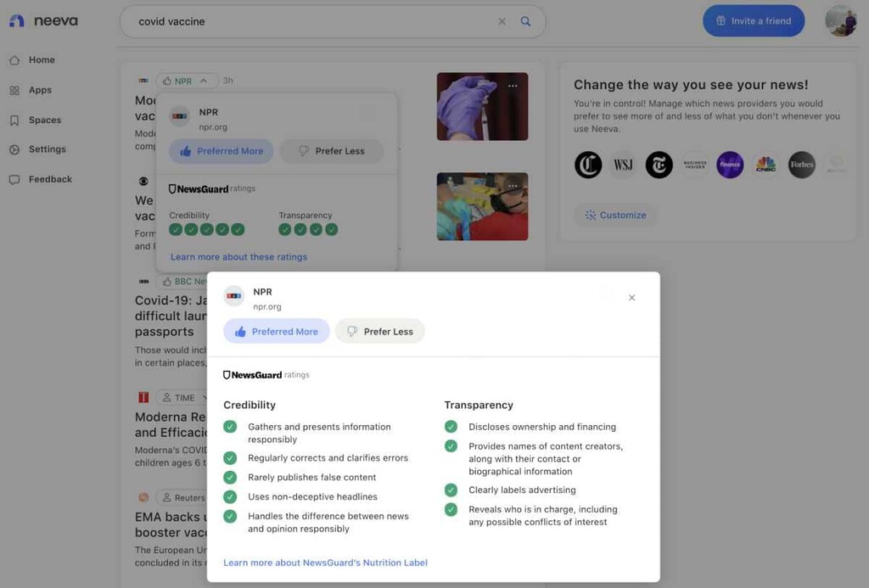869x588 pixels.
Task: Enable Preferred More for NPR
Action: pyautogui.click(x=276, y=331)
